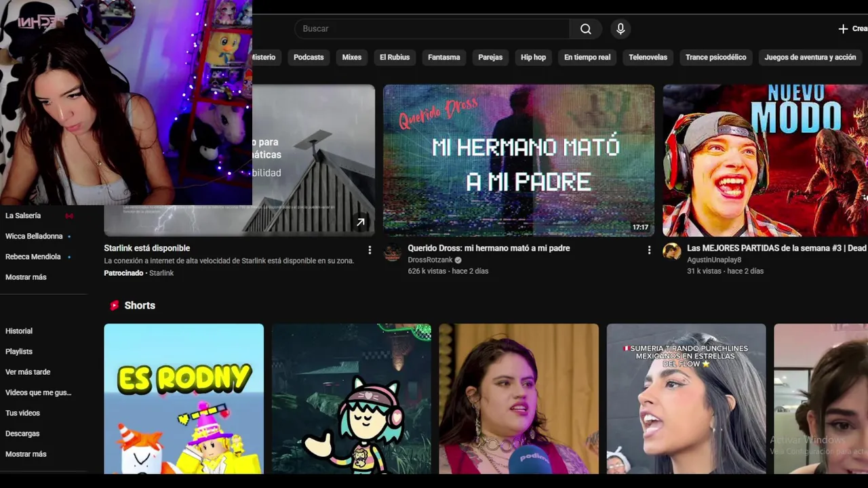Open options menu for Querido Dross video
The image size is (868, 488).
tap(649, 250)
